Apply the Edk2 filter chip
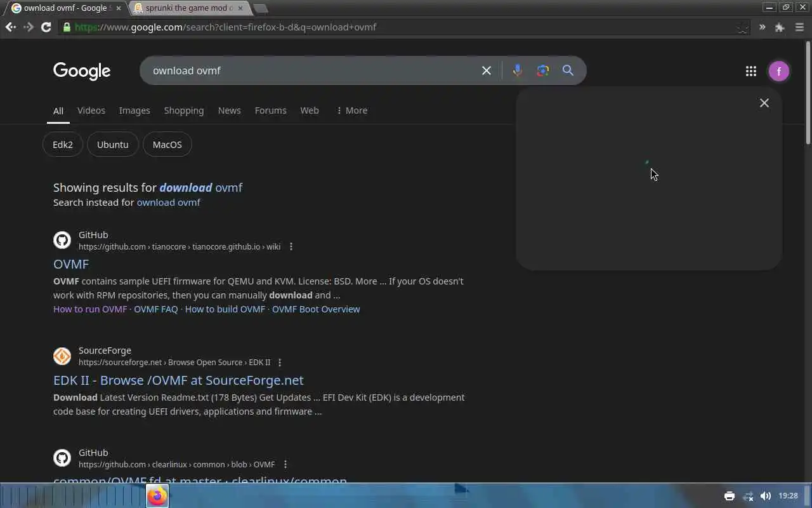812x508 pixels. pos(63,145)
